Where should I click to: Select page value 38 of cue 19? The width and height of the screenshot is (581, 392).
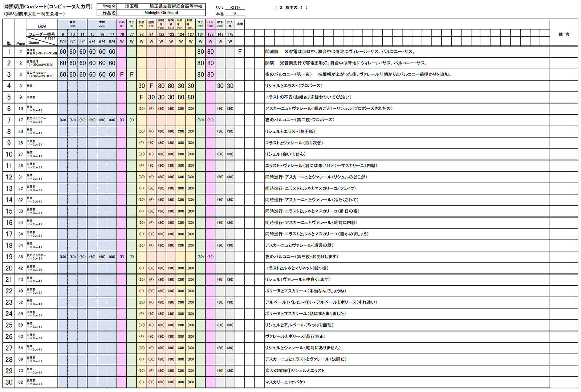21,257
